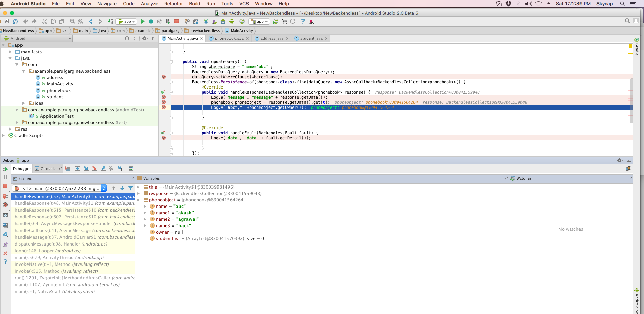Expand the manifests folder
The height and width of the screenshot is (314, 644).
tap(10, 52)
